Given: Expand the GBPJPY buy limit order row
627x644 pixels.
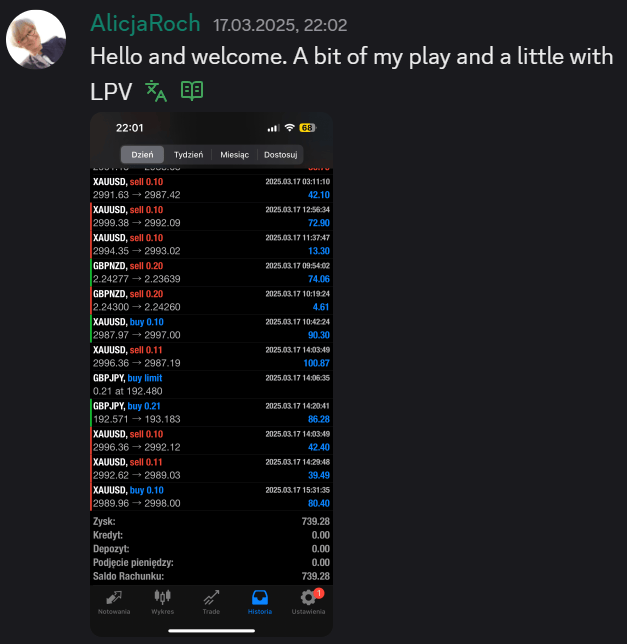Looking at the screenshot, I should [211, 384].
